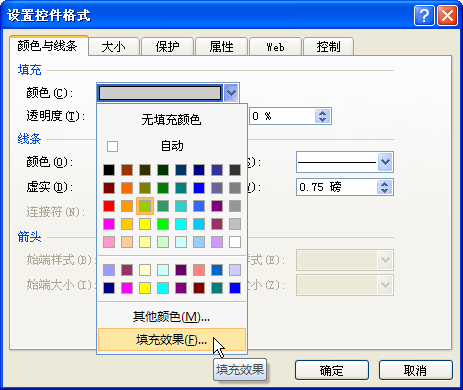Screen dimensions: 463x390
Task: Pick the white swatch in fifth row
Action: click(235, 242)
